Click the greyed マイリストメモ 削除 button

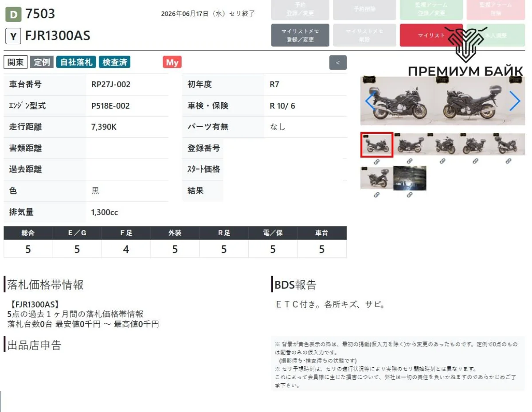pyautogui.click(x=364, y=35)
